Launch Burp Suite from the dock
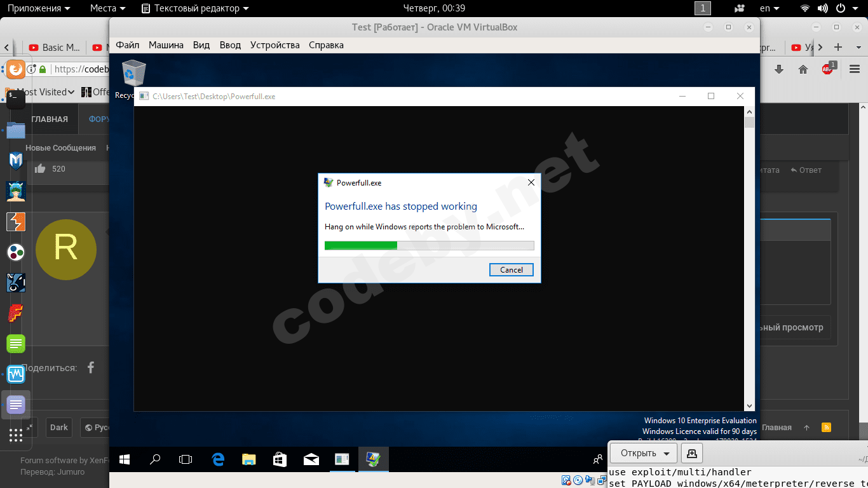The image size is (868, 488). [x=16, y=222]
